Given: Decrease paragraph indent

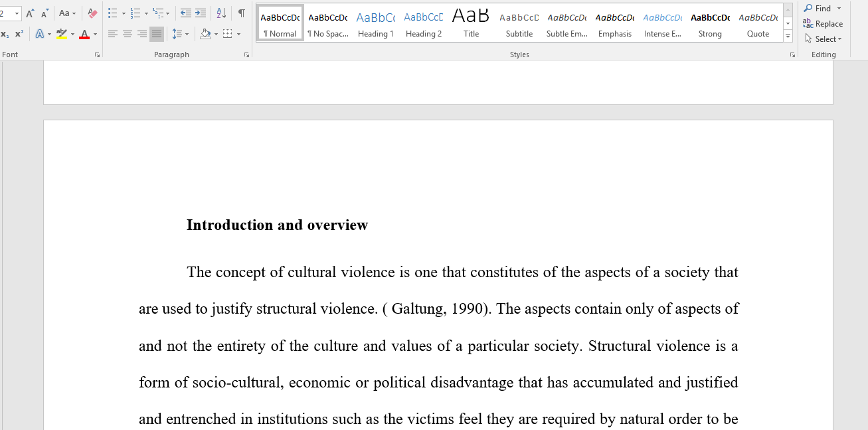Looking at the screenshot, I should pyautogui.click(x=185, y=13).
